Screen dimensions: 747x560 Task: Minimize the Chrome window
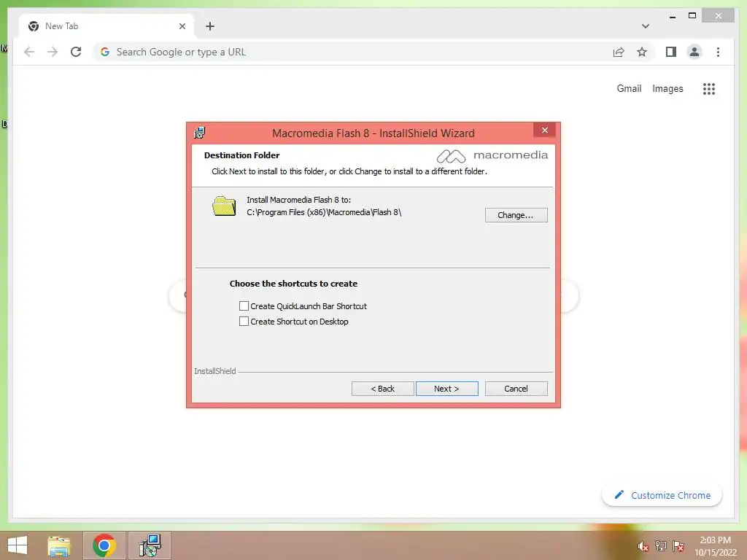tap(672, 16)
